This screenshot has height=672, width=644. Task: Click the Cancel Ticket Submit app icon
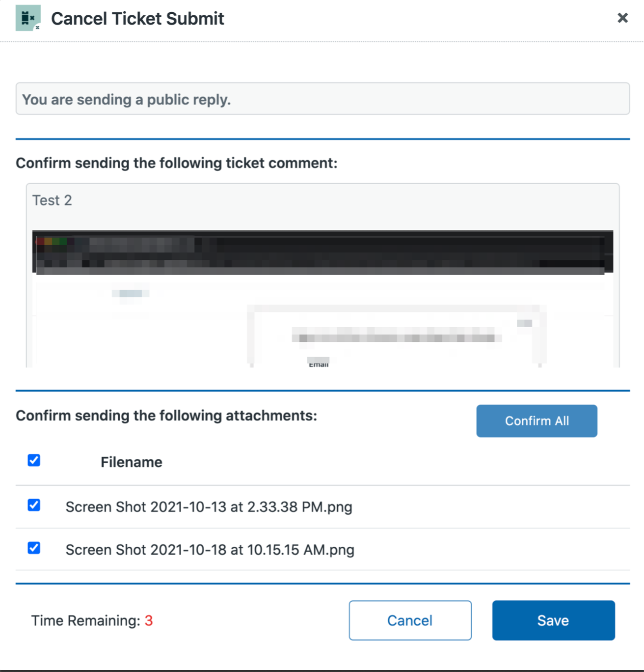pyautogui.click(x=28, y=18)
